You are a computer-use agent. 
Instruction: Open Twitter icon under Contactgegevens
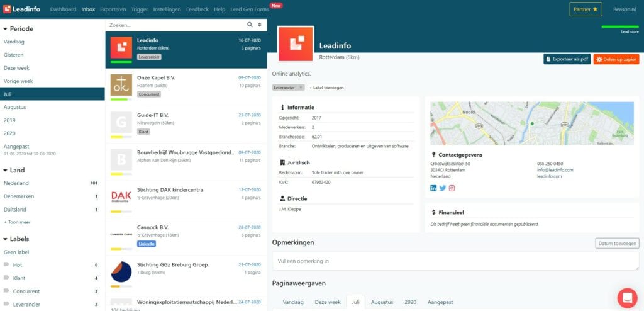click(x=442, y=188)
